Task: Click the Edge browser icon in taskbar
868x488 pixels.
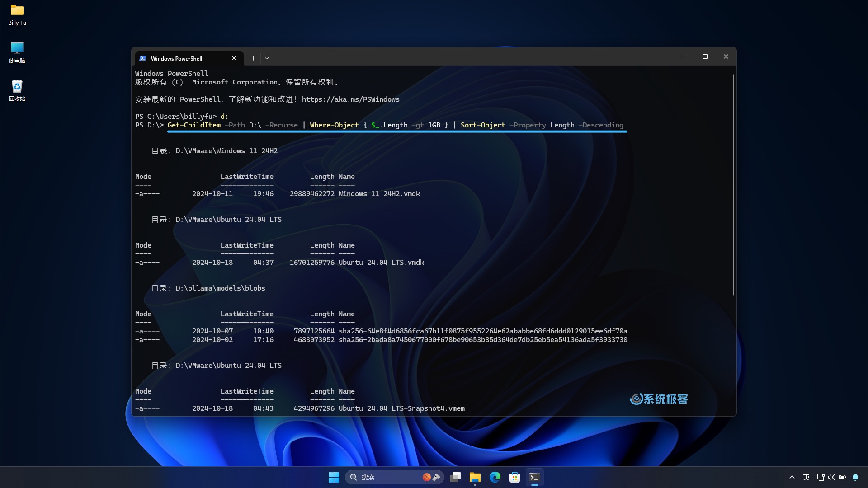Action: (x=495, y=477)
